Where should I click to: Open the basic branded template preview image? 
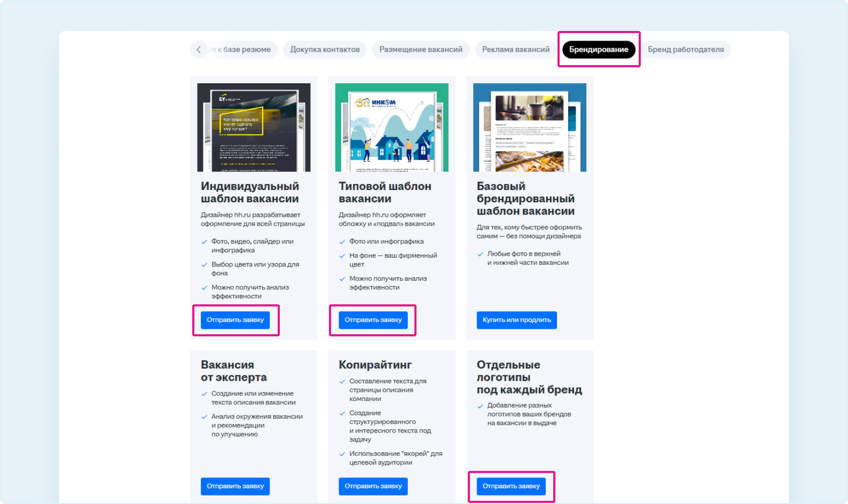(529, 128)
